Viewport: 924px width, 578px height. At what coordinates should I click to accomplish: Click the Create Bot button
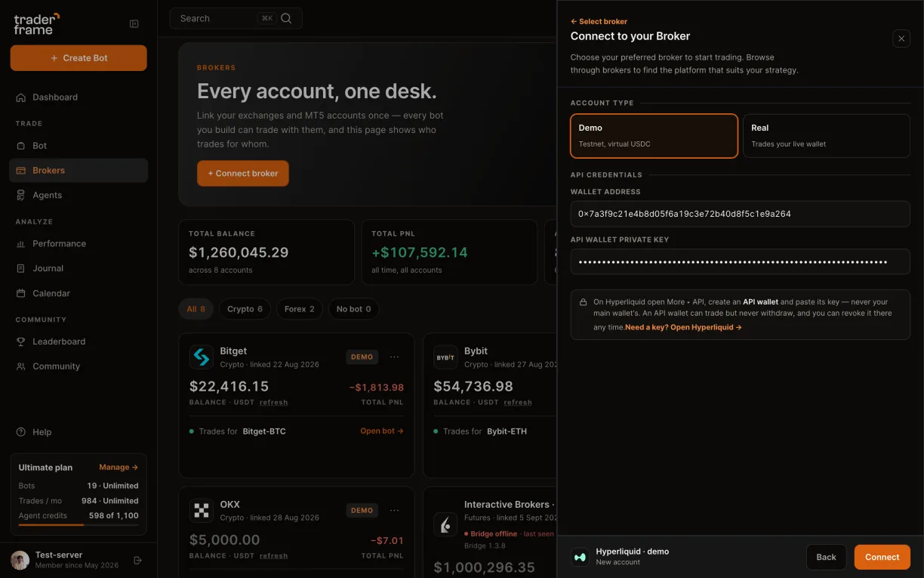(x=79, y=58)
